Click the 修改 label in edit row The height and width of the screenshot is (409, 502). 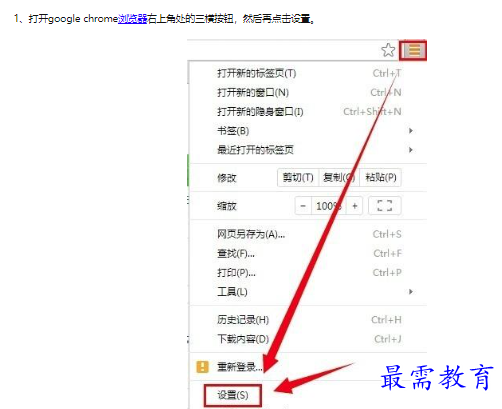[227, 178]
